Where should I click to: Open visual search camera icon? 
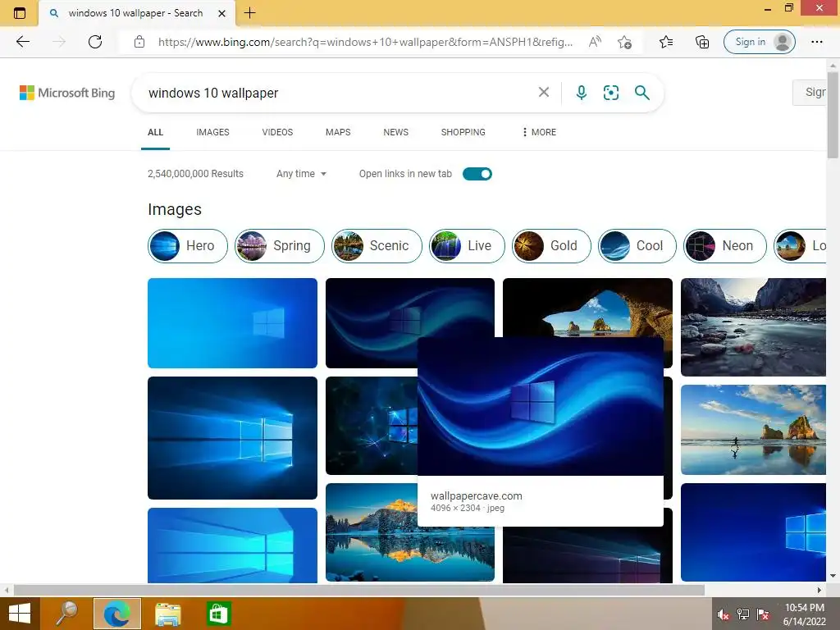[610, 93]
